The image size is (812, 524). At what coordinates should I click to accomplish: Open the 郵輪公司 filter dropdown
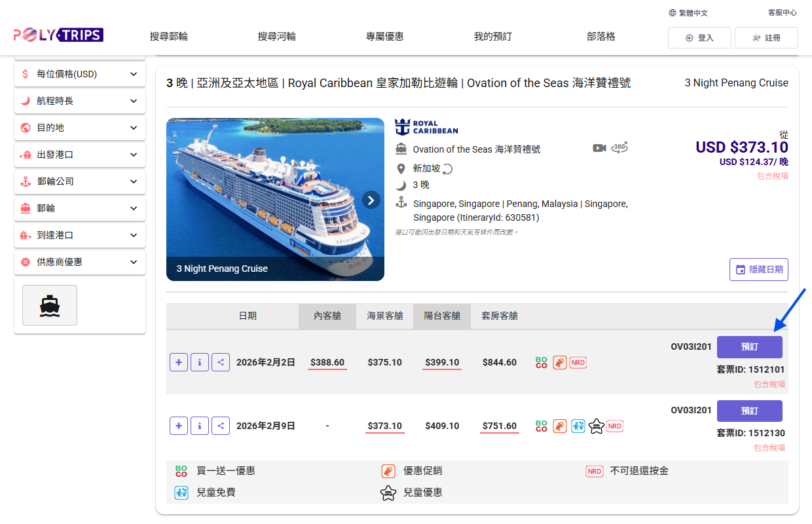80,181
